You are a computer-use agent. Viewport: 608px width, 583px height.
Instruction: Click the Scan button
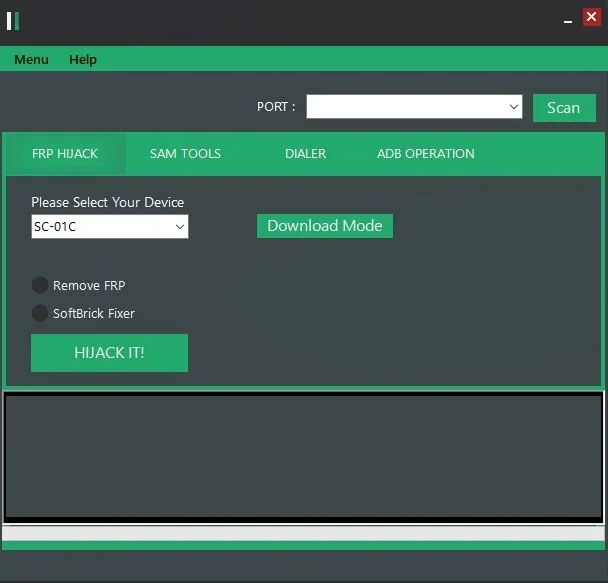564,108
